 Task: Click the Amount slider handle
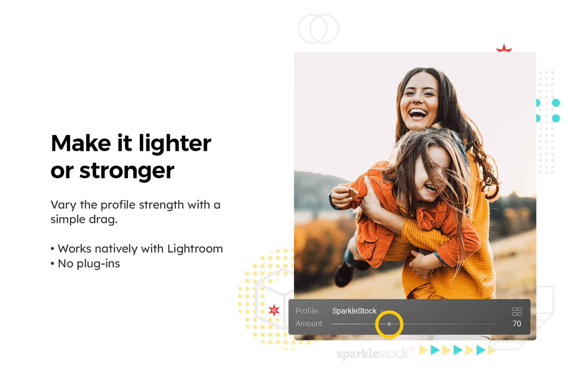click(389, 324)
